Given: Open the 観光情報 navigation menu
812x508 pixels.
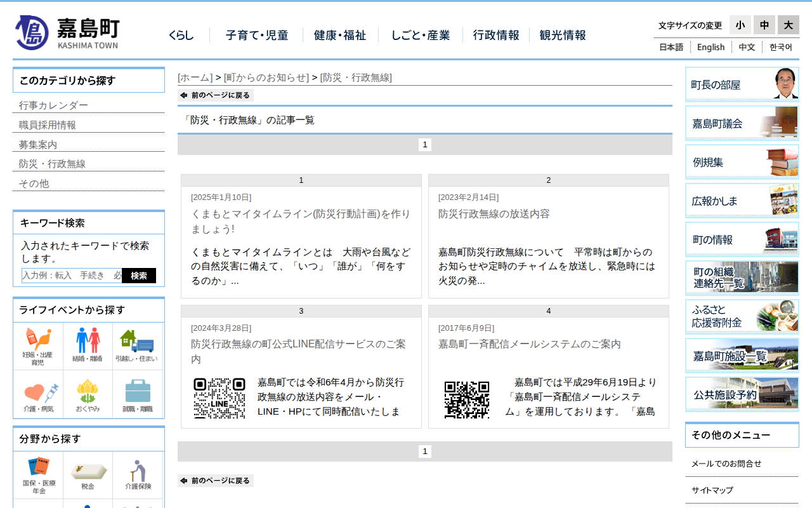Looking at the screenshot, I should 563,36.
